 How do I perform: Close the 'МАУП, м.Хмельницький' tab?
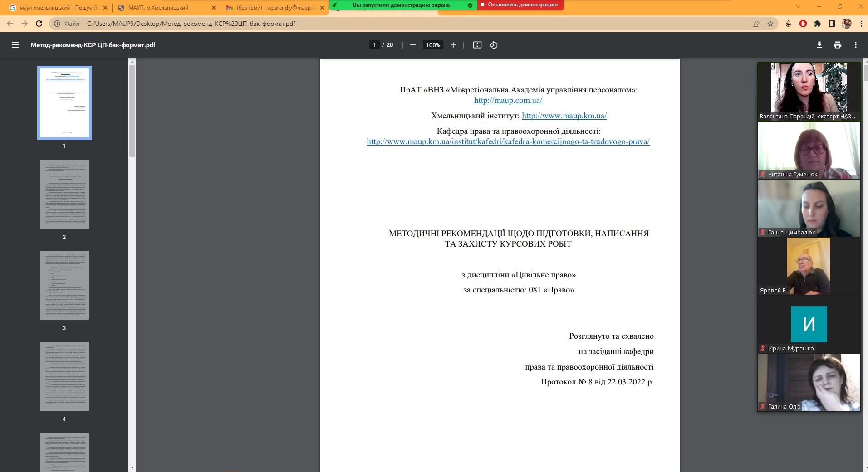(x=214, y=8)
